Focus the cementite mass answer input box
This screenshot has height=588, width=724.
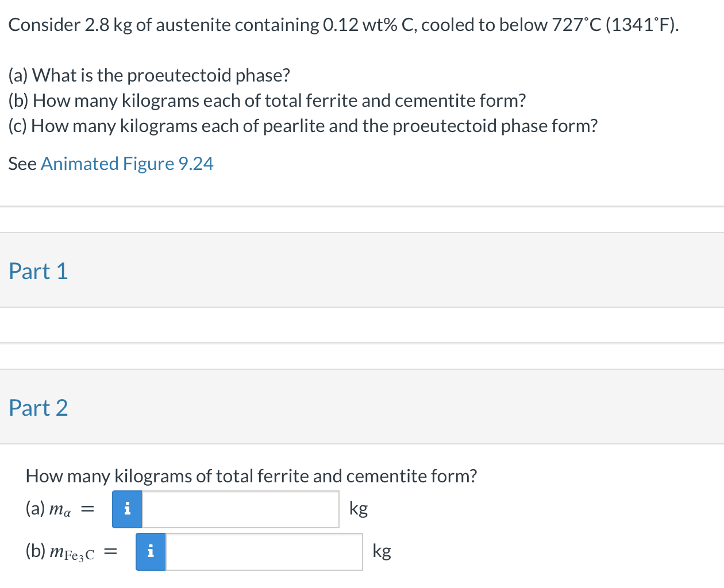click(x=264, y=552)
